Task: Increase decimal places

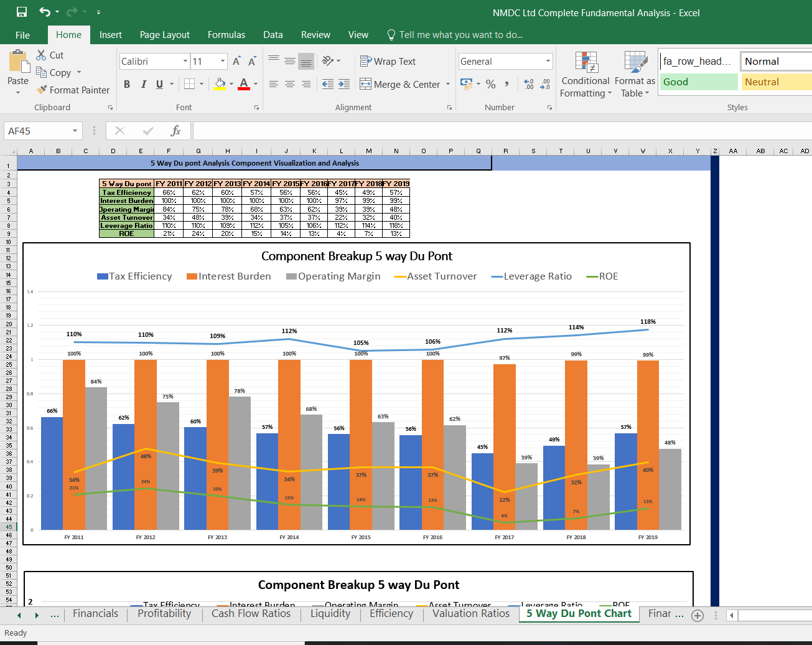Action: tap(529, 84)
